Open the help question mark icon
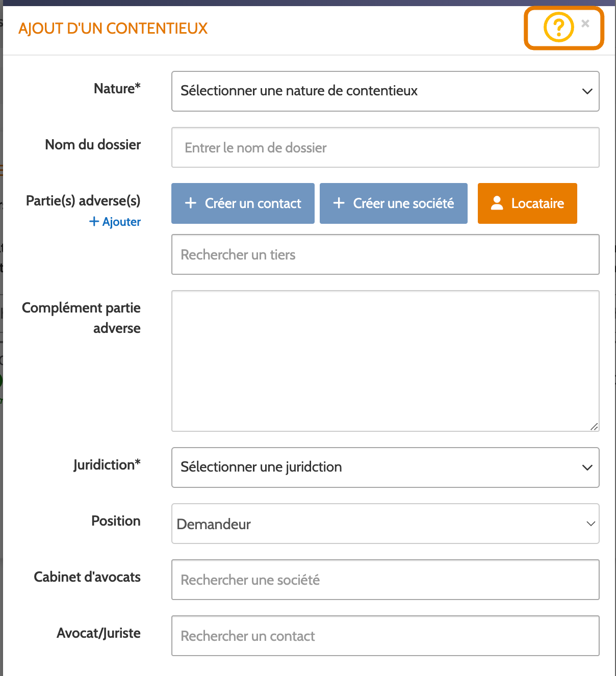 [558, 27]
